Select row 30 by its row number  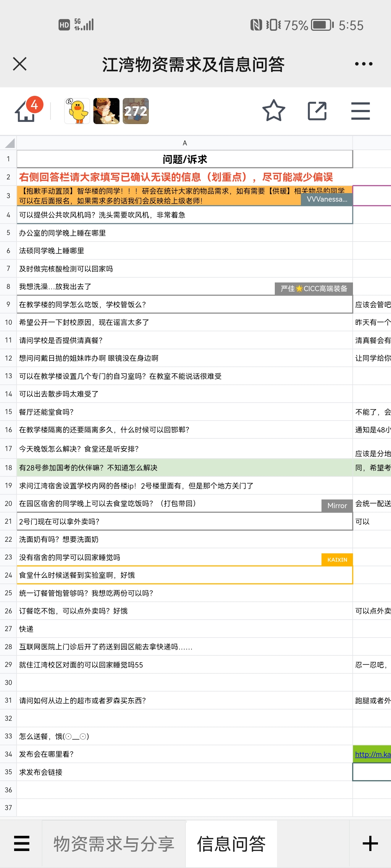pyautogui.click(x=8, y=682)
